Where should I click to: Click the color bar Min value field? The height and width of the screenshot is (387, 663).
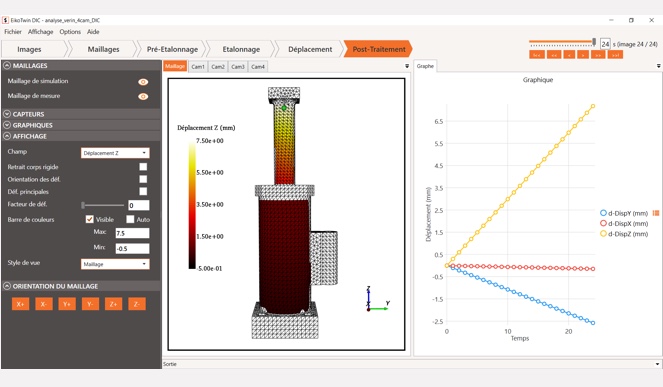pos(132,248)
